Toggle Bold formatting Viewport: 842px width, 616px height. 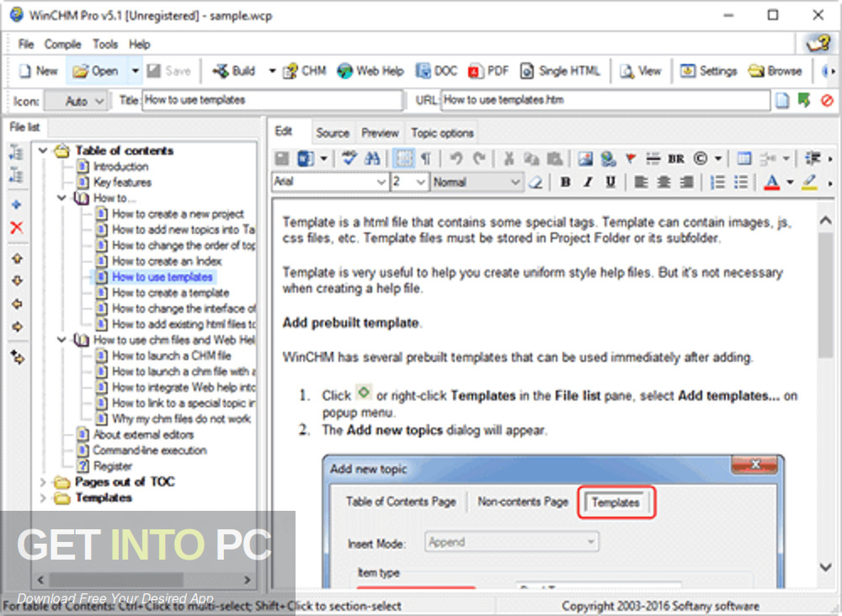coord(565,183)
